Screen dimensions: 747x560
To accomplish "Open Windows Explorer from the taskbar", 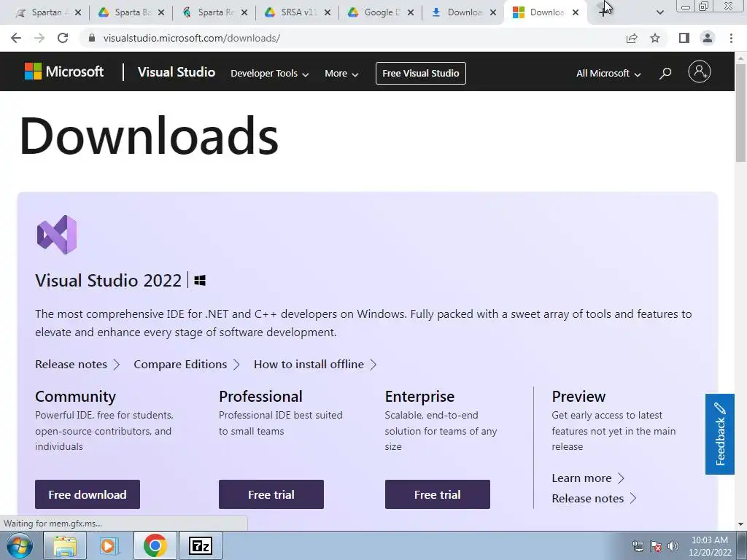I will pyautogui.click(x=65, y=545).
